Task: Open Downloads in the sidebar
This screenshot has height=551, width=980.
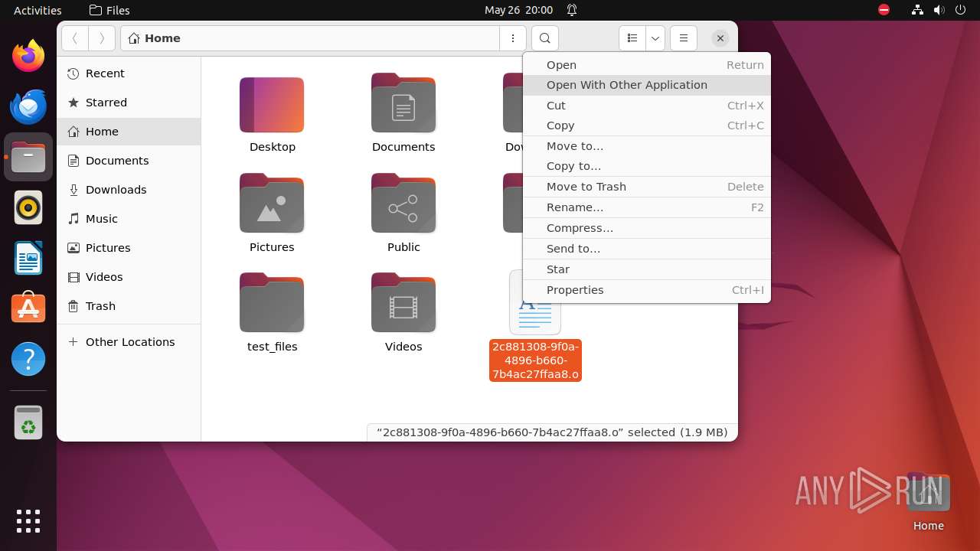Action: [x=129, y=190]
